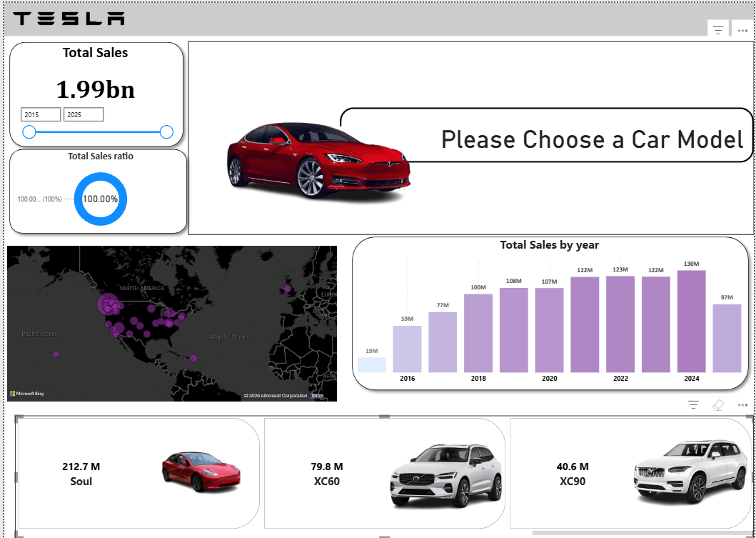Click the Tesla logo in the header
The image size is (756, 538).
68,19
